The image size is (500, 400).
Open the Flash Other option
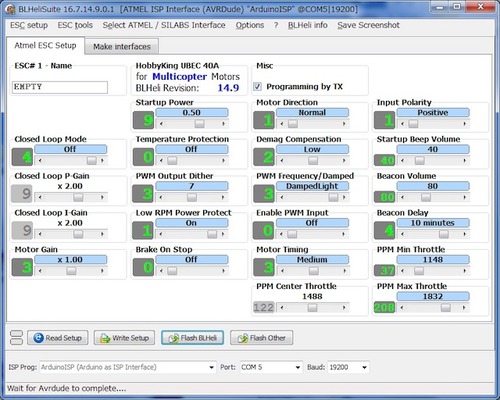pyautogui.click(x=261, y=338)
